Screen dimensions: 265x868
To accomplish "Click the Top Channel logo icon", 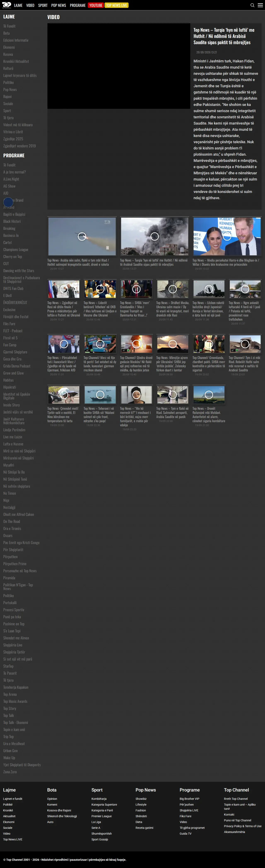I will 6,5.
